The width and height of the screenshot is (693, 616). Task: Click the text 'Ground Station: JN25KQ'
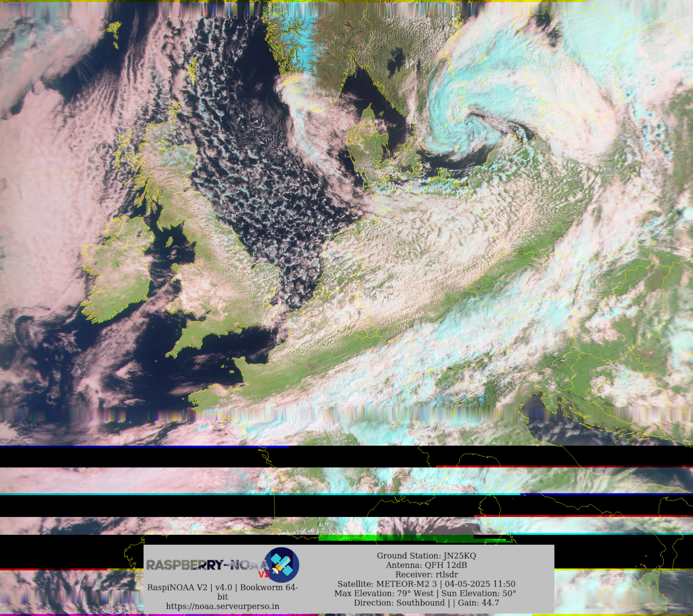426,556
